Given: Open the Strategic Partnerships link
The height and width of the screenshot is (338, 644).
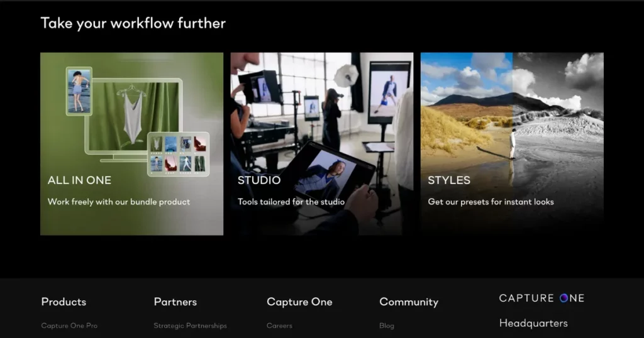Looking at the screenshot, I should [x=190, y=326].
